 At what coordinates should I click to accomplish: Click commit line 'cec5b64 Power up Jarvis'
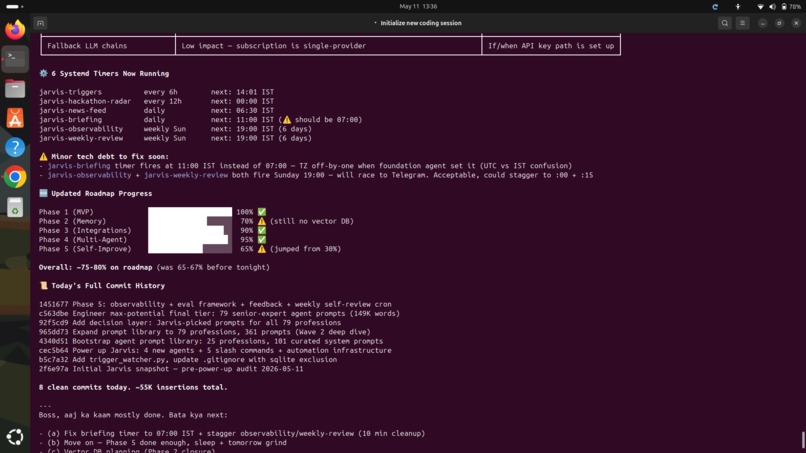click(215, 351)
